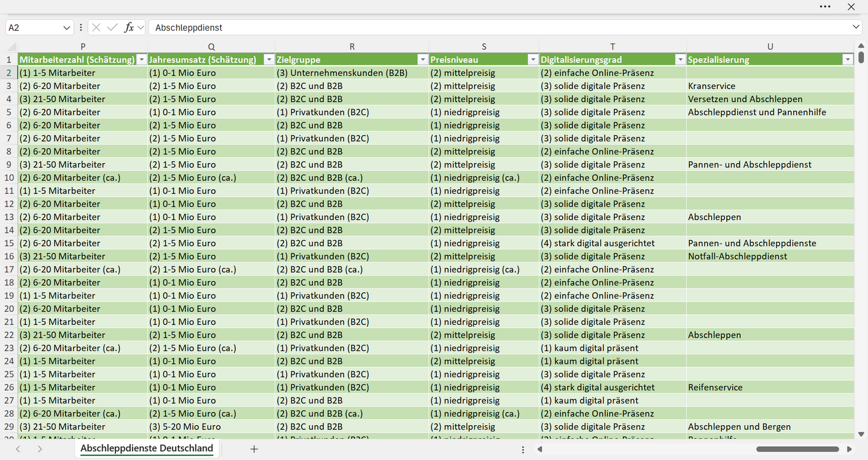Select column P header

tap(83, 46)
